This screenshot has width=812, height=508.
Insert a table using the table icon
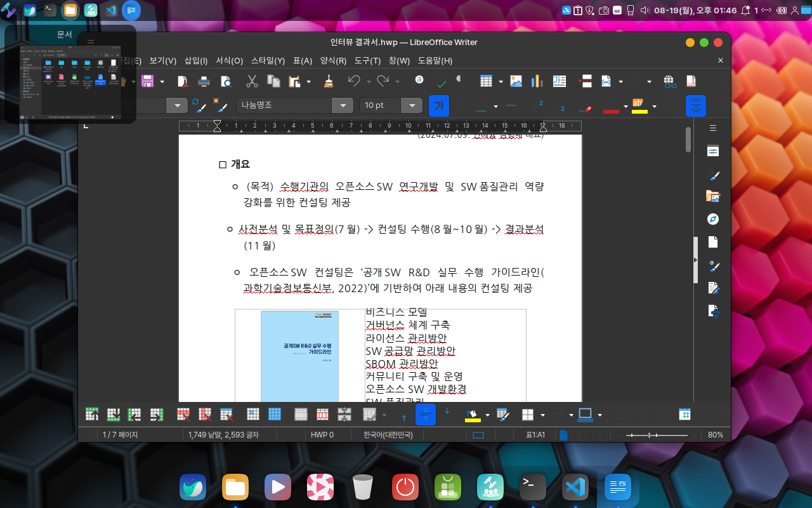coord(486,81)
